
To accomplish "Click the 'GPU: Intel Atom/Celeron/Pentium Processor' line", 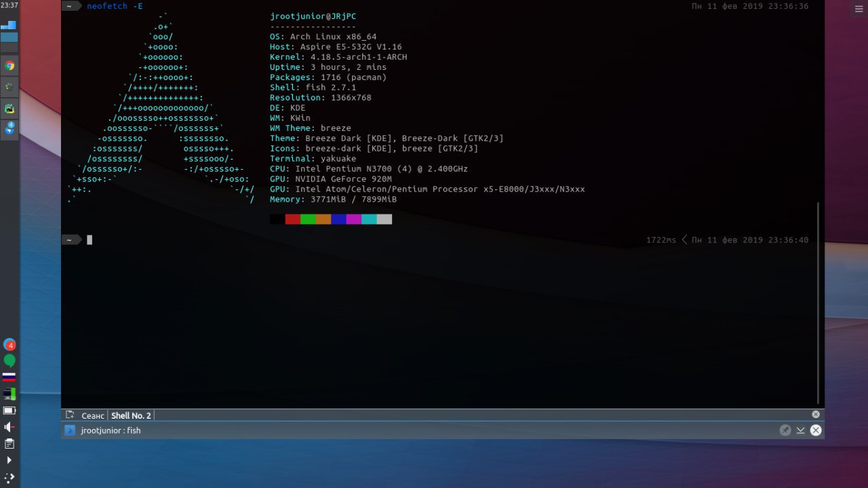I will point(427,189).
